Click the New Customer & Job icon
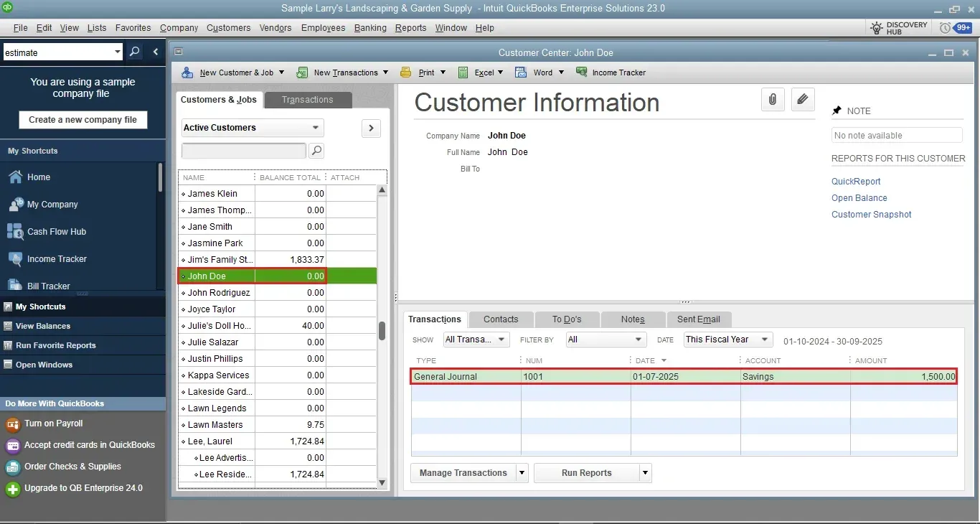 pos(187,72)
